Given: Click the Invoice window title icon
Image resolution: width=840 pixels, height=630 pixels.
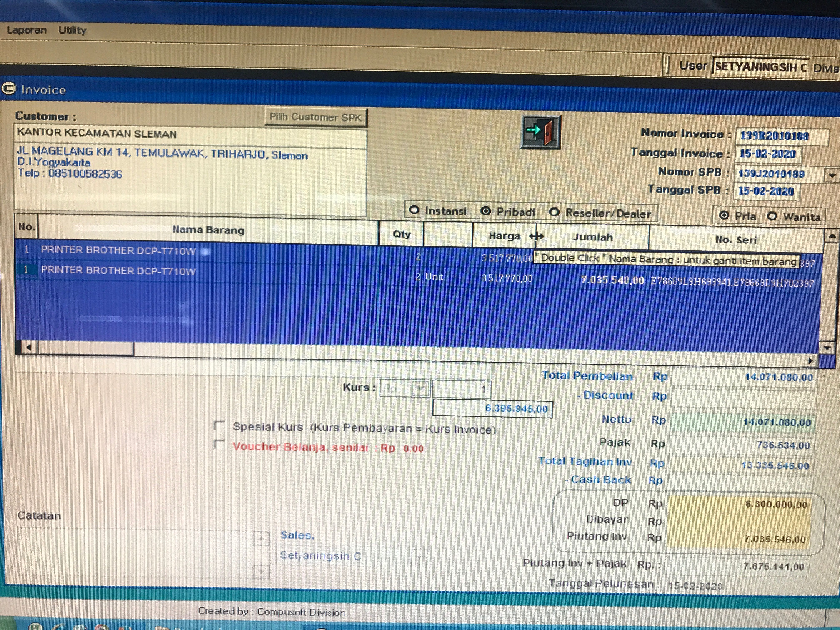Looking at the screenshot, I should (x=9, y=89).
